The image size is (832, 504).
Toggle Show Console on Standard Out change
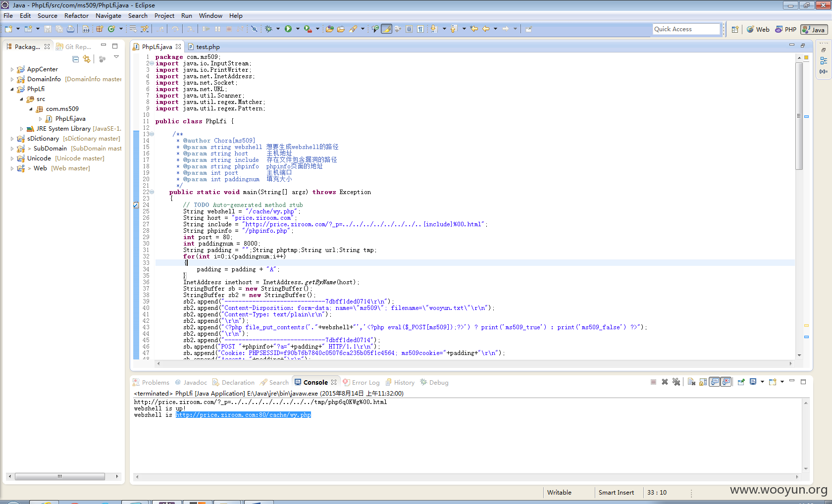point(715,382)
